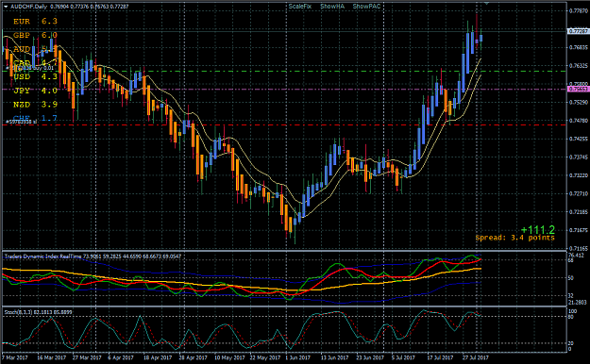This screenshot has width=590, height=364.
Task: Click price axis value 0.72185
Action: point(579,212)
